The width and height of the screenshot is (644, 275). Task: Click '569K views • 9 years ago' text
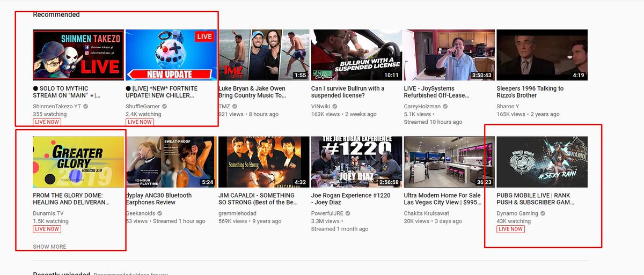[x=250, y=221]
